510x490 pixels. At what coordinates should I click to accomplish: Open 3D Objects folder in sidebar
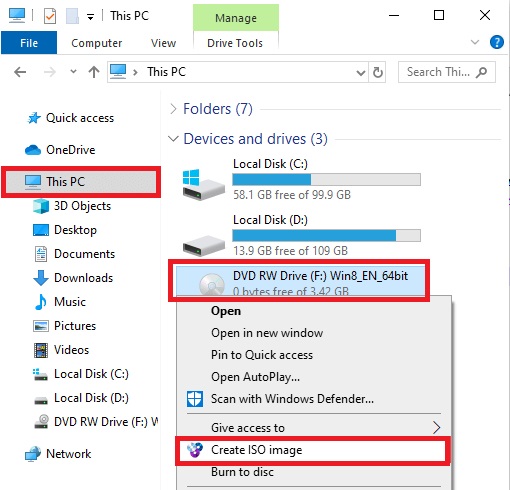coord(82,206)
